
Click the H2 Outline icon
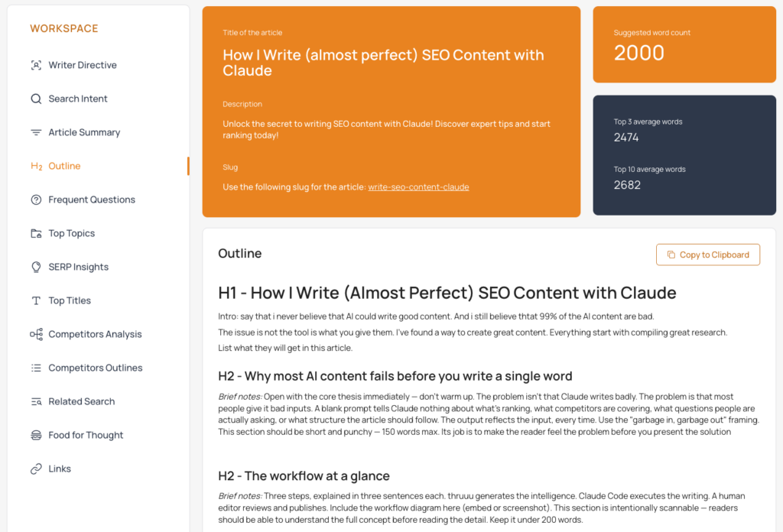pos(36,166)
